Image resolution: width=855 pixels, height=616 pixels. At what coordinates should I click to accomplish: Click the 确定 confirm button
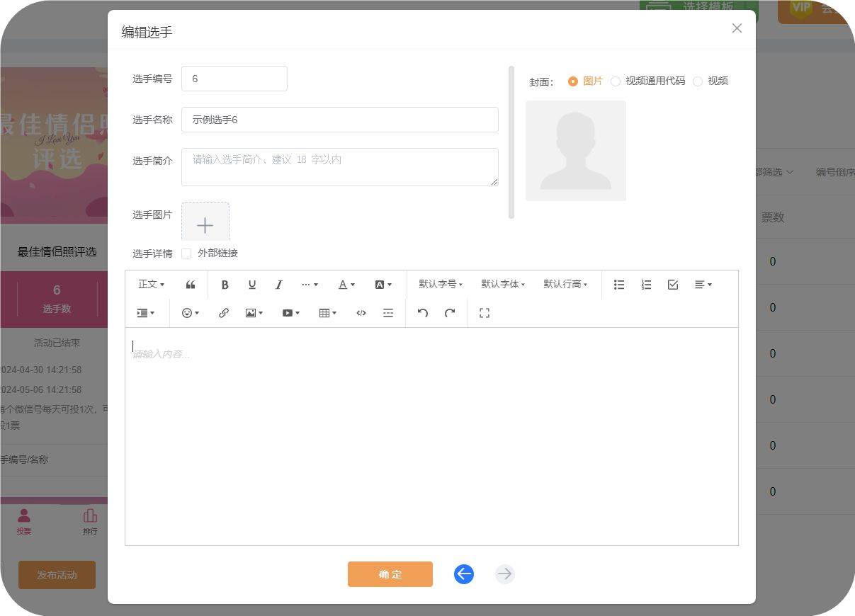click(390, 574)
